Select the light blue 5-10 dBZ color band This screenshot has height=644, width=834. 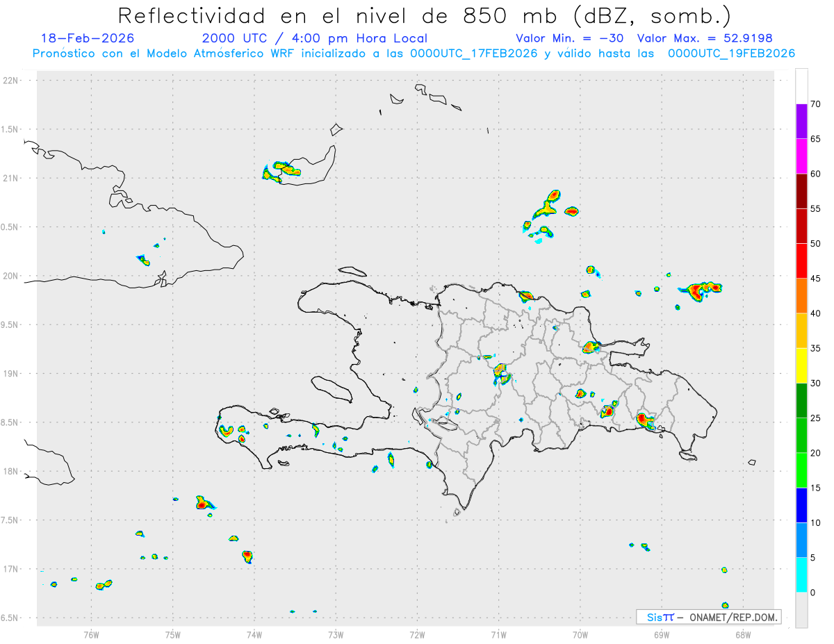(x=801, y=540)
